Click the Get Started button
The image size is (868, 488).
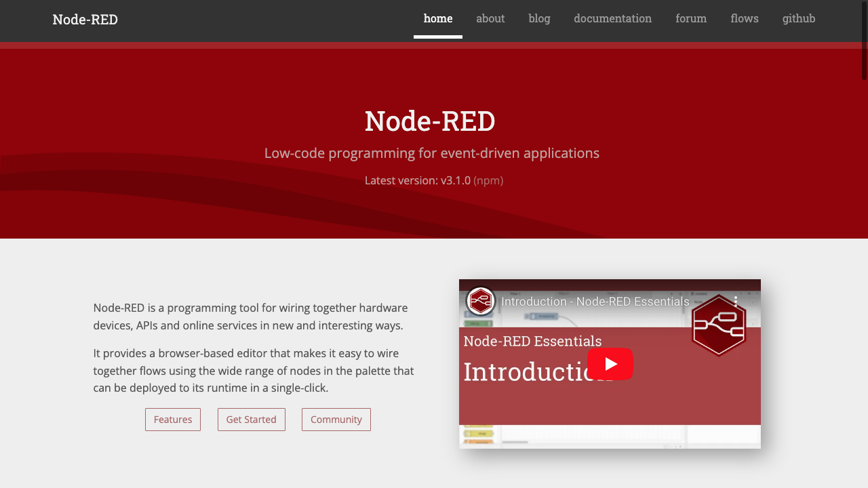coord(251,419)
